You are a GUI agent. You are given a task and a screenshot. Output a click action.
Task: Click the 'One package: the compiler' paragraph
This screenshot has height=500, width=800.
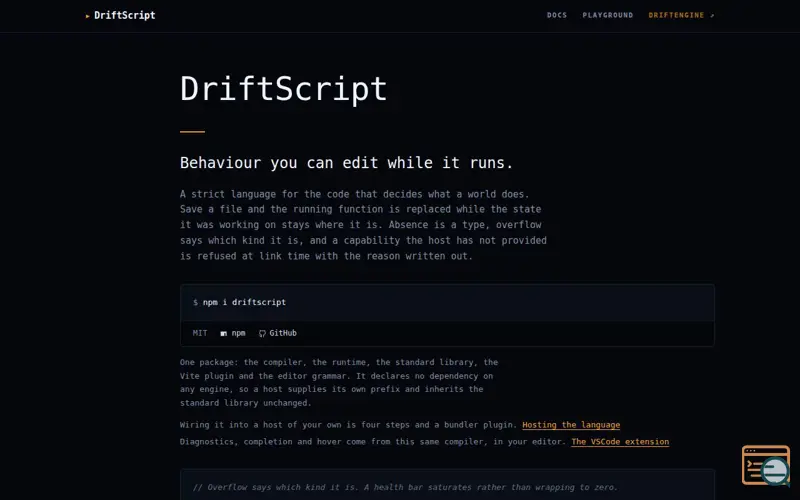[x=339, y=382]
